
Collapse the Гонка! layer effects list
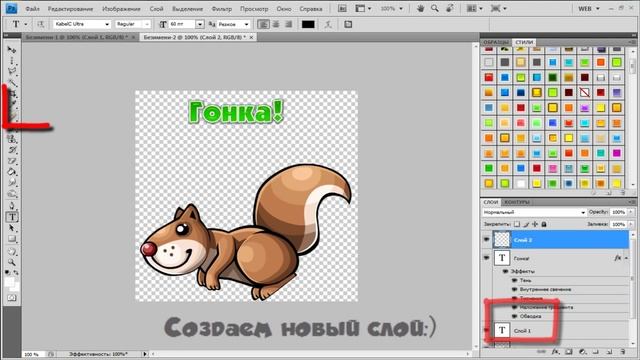(x=626, y=258)
